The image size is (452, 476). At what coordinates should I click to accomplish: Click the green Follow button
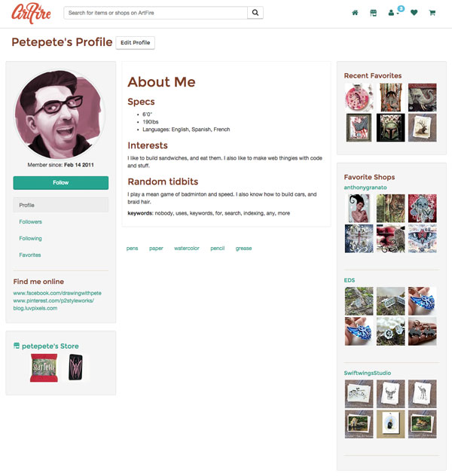click(x=61, y=183)
